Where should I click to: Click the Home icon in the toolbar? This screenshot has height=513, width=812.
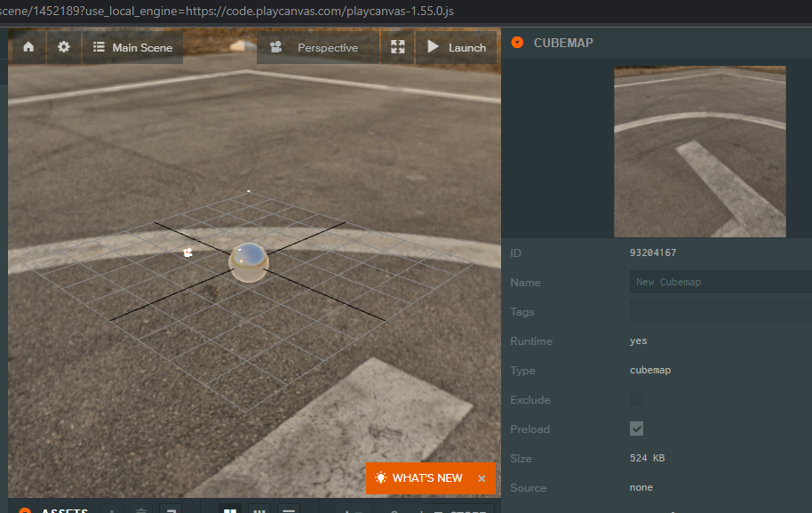point(27,46)
